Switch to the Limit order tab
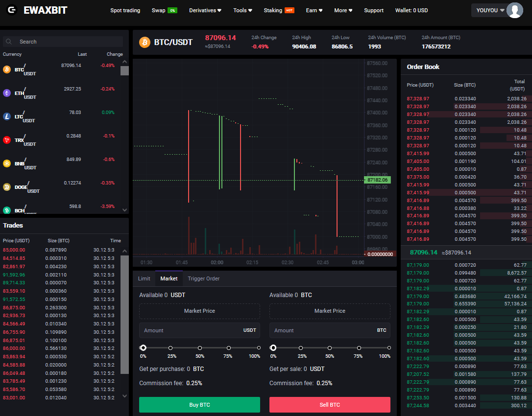532x416 pixels. pyautogui.click(x=144, y=278)
